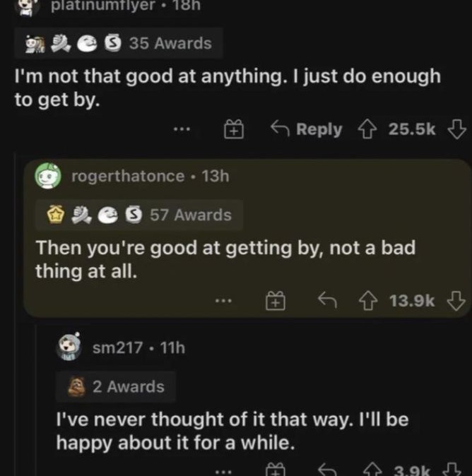The image size is (472, 476).
Task: Open more options on platinumflyer's comment
Action: point(182,130)
